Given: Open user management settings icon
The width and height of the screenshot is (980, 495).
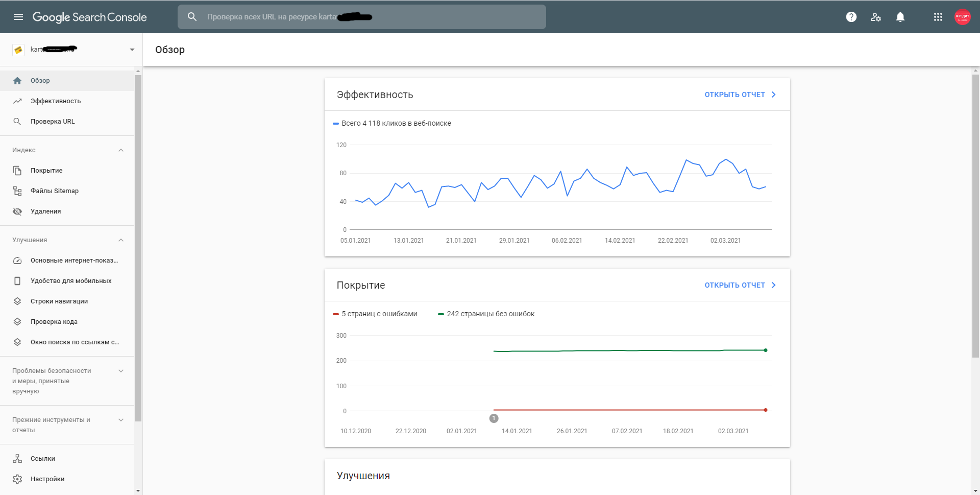Looking at the screenshot, I should (x=876, y=17).
